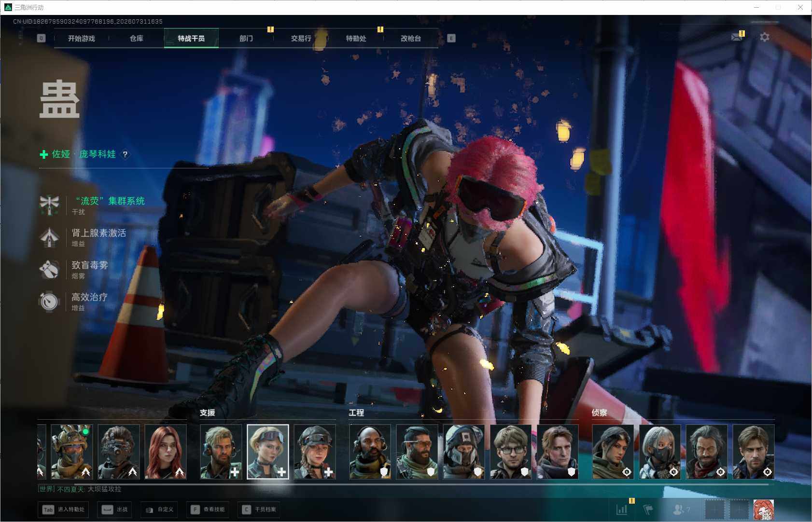Viewport: 812px width, 522px height.
Task: Select engineer operator wearing orange-tinted glasses
Action: [x=417, y=452]
